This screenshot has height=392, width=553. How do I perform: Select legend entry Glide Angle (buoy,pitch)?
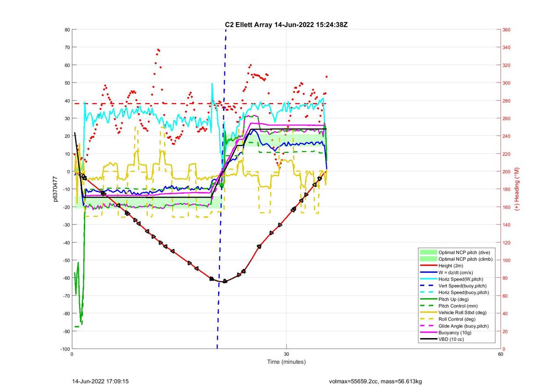click(x=464, y=326)
